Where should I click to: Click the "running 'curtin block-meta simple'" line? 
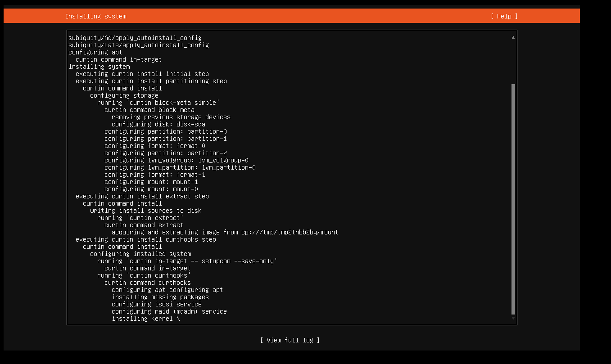coord(158,103)
